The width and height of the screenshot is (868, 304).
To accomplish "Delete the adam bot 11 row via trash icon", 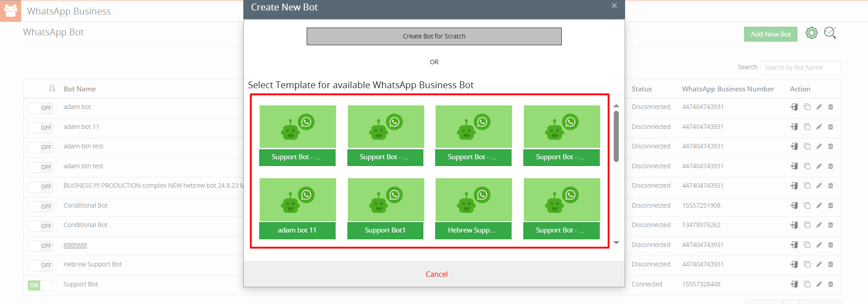I will tap(830, 127).
